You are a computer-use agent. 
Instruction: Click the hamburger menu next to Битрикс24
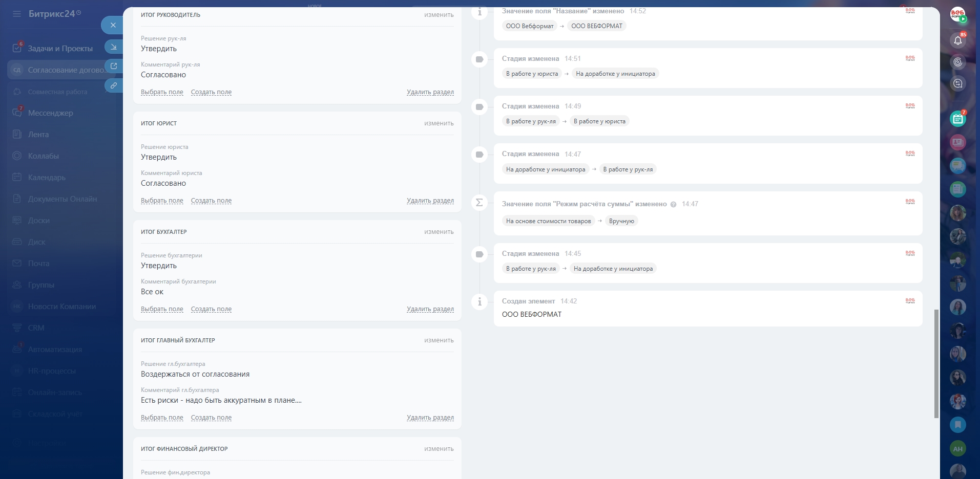pyautogui.click(x=17, y=14)
